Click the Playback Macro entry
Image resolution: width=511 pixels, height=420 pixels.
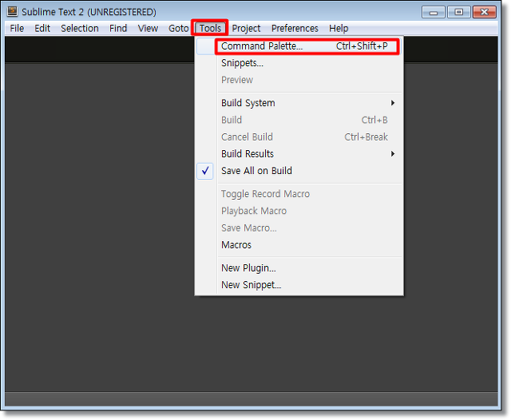pyautogui.click(x=299, y=211)
